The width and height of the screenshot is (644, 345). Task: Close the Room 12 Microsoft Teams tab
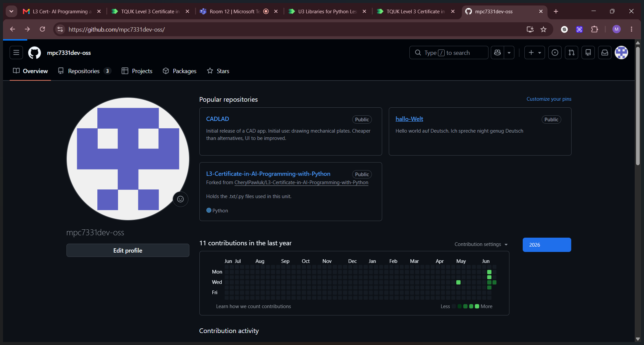(x=276, y=11)
